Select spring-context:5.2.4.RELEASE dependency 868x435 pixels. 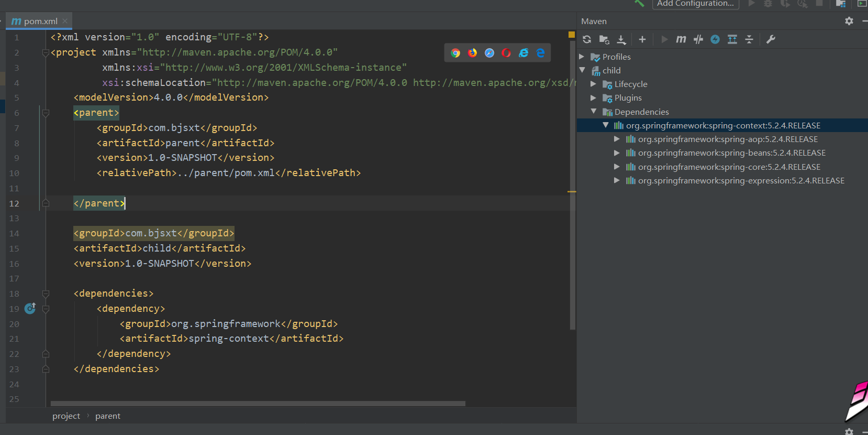click(x=723, y=125)
